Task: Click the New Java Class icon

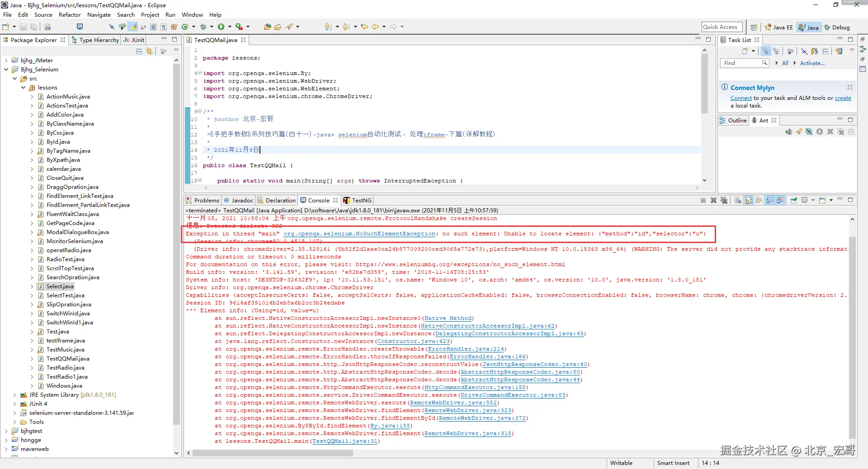Action: pyautogui.click(x=185, y=27)
